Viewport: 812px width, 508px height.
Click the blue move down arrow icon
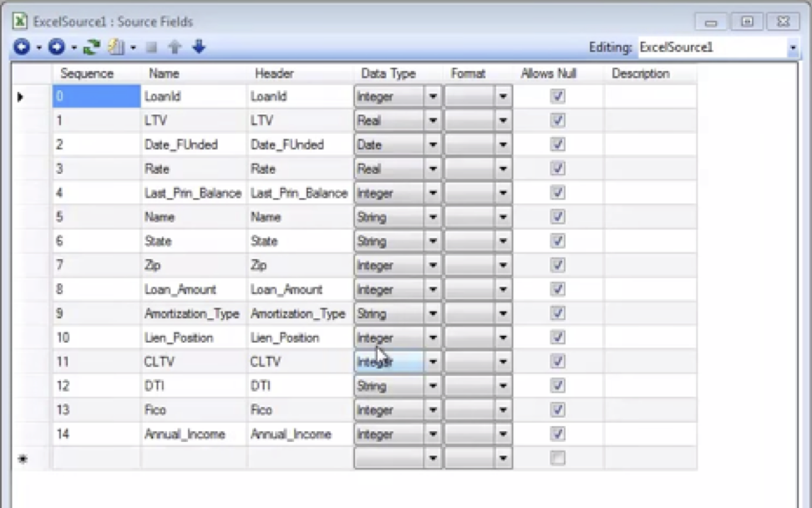point(199,48)
